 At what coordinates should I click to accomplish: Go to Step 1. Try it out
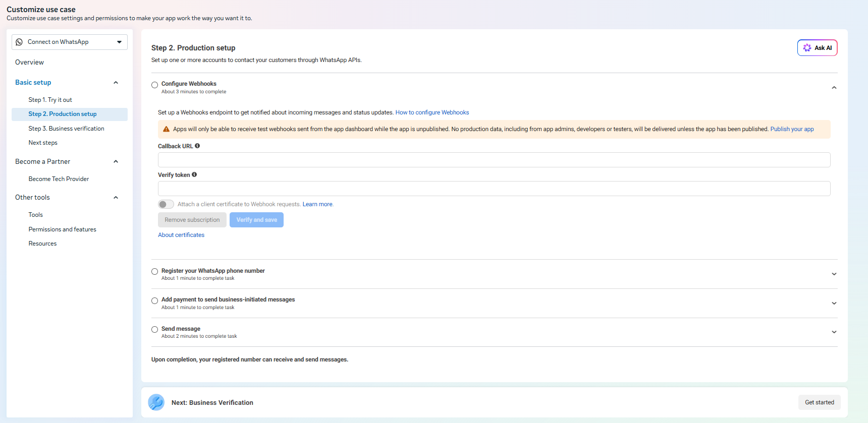pyautogui.click(x=50, y=100)
